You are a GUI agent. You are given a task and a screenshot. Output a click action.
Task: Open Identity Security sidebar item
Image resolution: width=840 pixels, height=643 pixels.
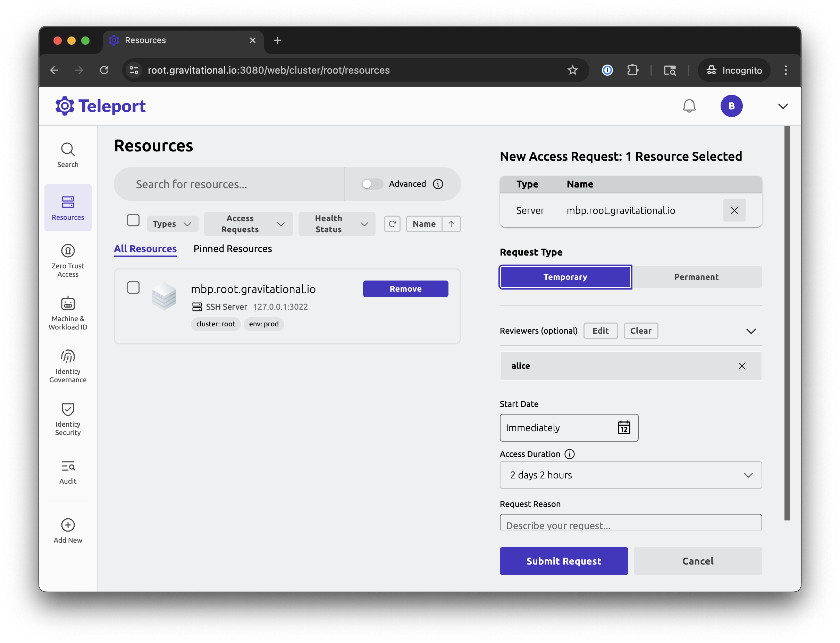pyautogui.click(x=68, y=419)
